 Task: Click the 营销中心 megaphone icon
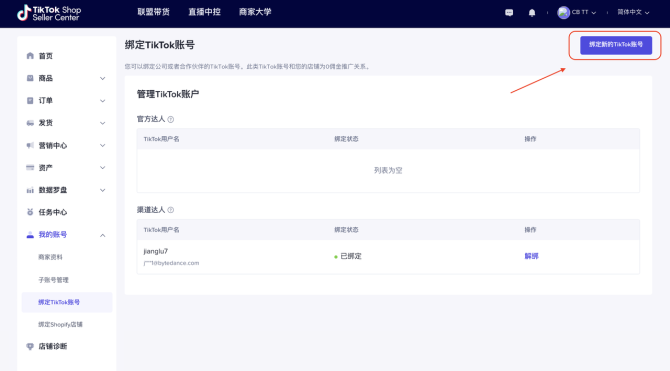pyautogui.click(x=30, y=145)
